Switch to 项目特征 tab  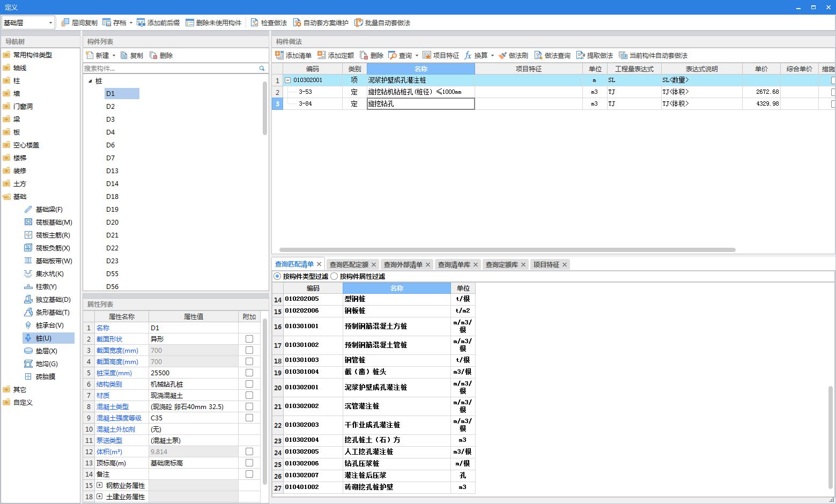(x=546, y=264)
